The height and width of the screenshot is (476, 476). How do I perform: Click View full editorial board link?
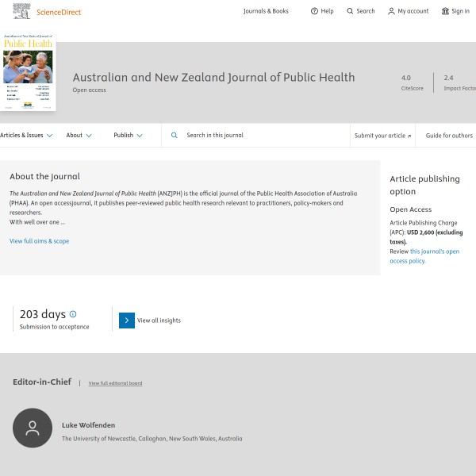(x=115, y=383)
